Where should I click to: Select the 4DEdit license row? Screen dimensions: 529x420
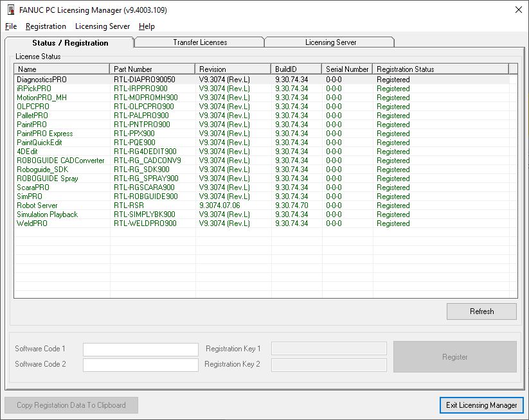coord(262,152)
